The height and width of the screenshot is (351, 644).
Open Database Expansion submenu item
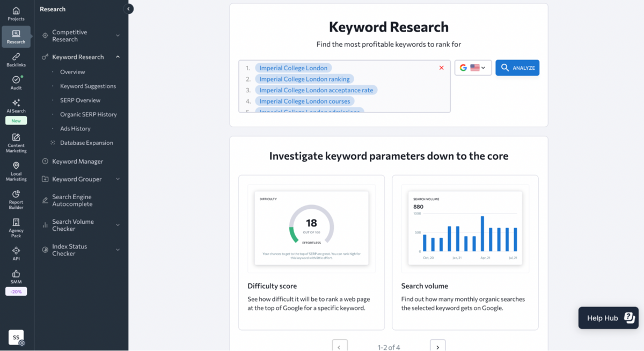[86, 143]
